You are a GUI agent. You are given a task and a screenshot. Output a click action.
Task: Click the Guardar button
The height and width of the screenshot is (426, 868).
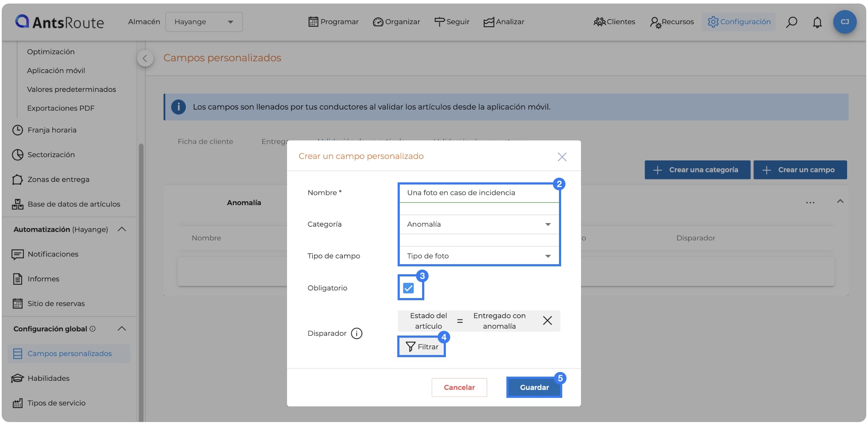[534, 387]
